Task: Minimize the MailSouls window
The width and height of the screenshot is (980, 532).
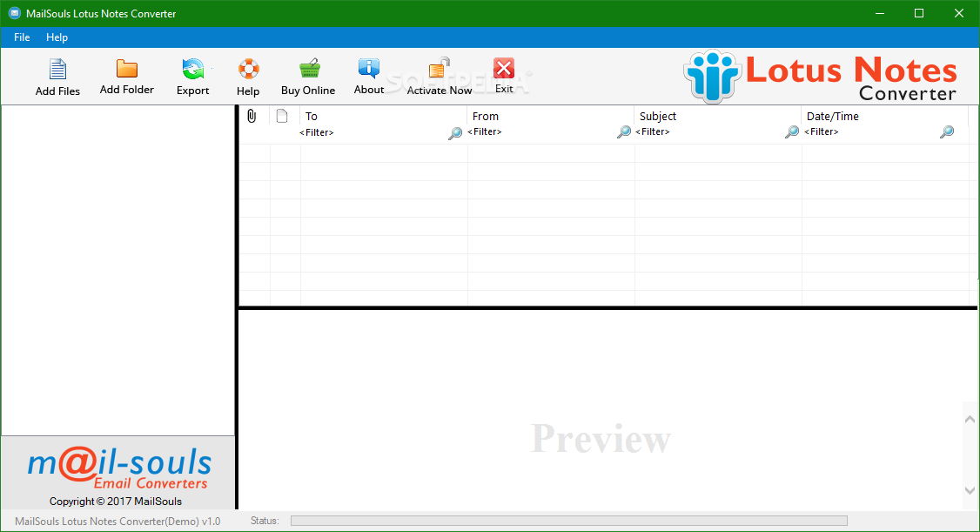Action: [879, 13]
